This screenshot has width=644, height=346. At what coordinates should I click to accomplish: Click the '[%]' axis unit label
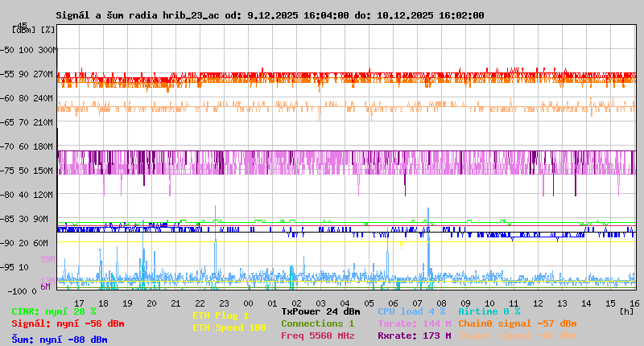point(48,30)
